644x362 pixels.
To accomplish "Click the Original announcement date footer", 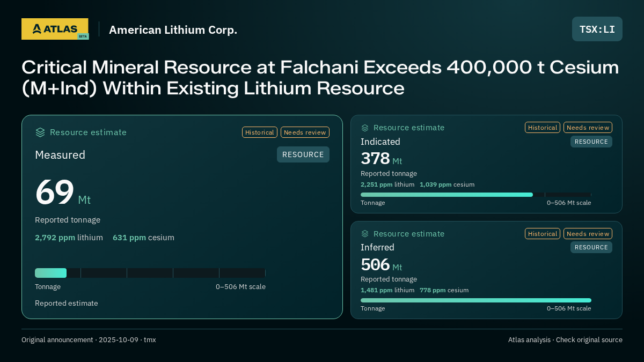I will (x=89, y=340).
